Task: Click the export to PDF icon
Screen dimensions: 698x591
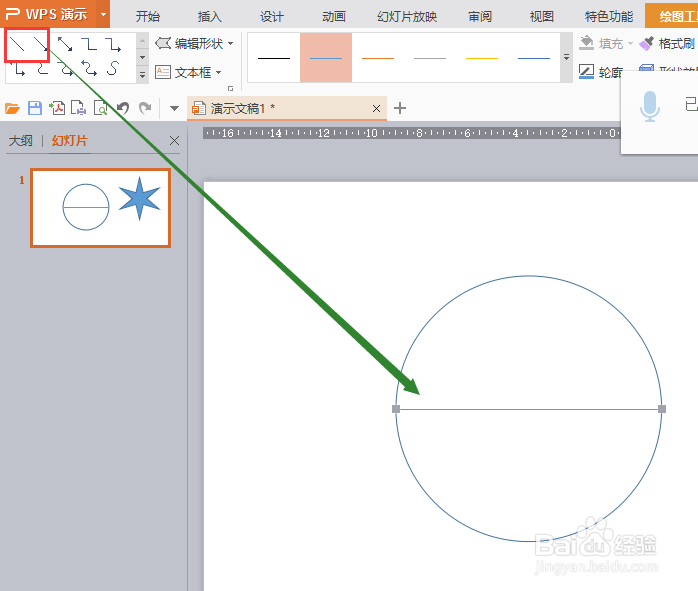Action: [57, 108]
